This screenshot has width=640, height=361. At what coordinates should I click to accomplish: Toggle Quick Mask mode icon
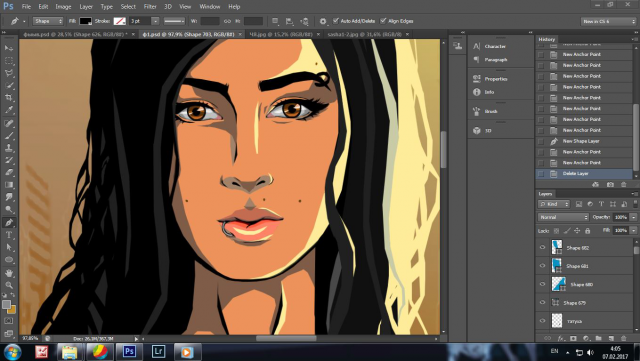tap(9, 321)
